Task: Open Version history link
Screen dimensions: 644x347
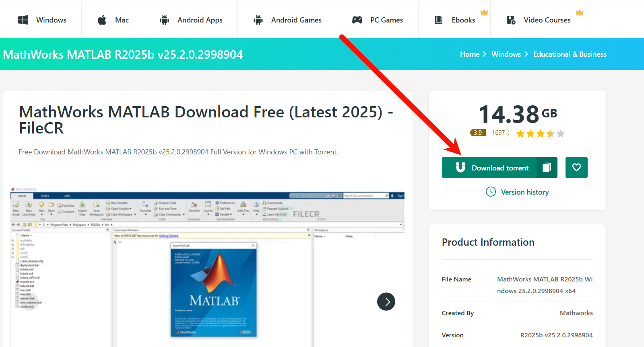Action: click(525, 192)
